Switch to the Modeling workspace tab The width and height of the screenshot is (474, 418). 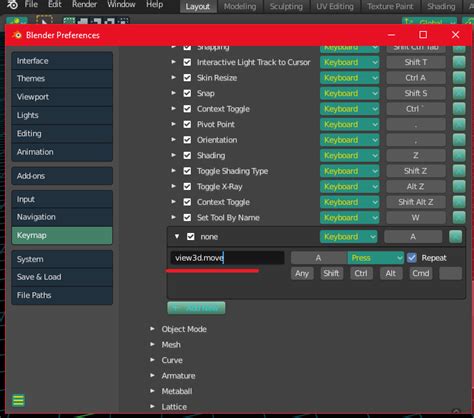(240, 6)
